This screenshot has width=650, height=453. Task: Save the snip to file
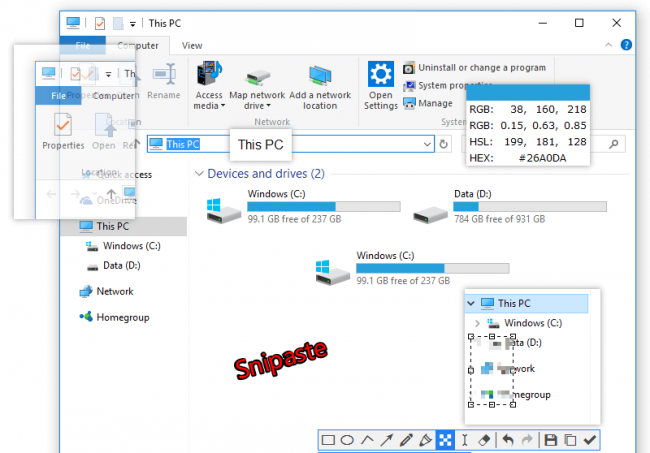coord(551,440)
